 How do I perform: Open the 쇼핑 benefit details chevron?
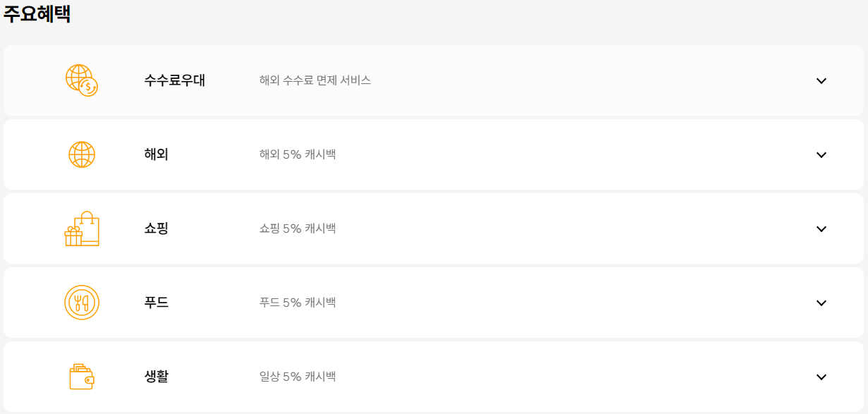click(820, 228)
